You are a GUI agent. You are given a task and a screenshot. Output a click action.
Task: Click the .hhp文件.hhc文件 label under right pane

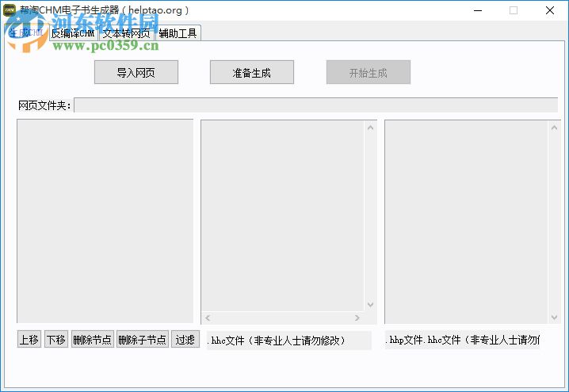(x=463, y=341)
